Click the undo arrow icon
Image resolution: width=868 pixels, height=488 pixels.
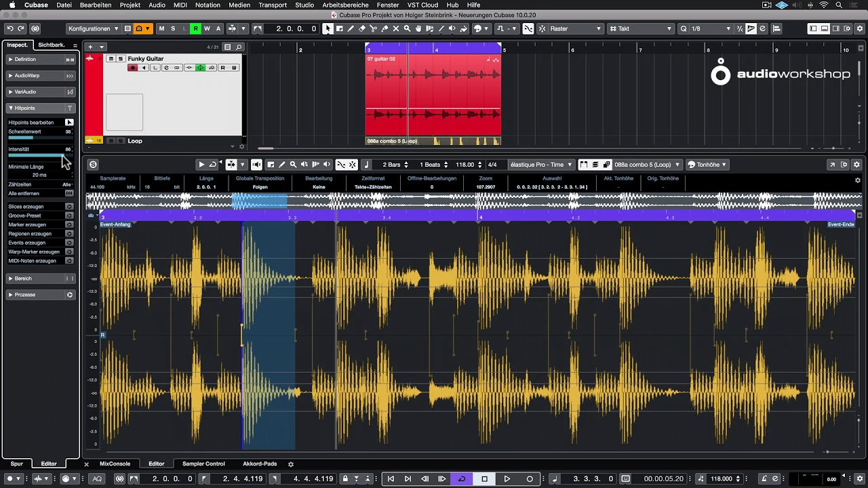pyautogui.click(x=10, y=28)
